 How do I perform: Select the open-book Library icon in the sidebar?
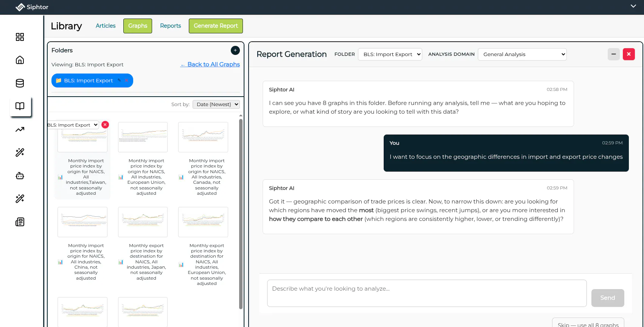(20, 106)
